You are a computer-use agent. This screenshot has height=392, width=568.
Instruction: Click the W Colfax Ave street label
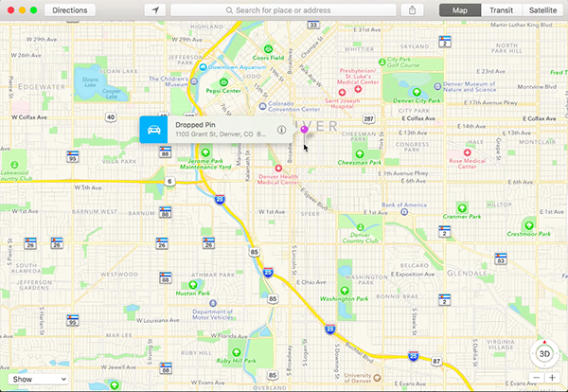click(29, 117)
